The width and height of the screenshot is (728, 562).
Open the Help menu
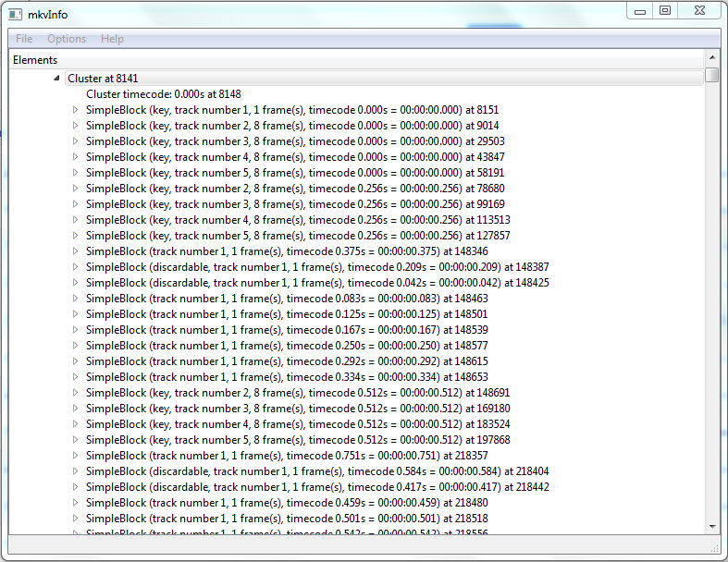click(x=112, y=39)
